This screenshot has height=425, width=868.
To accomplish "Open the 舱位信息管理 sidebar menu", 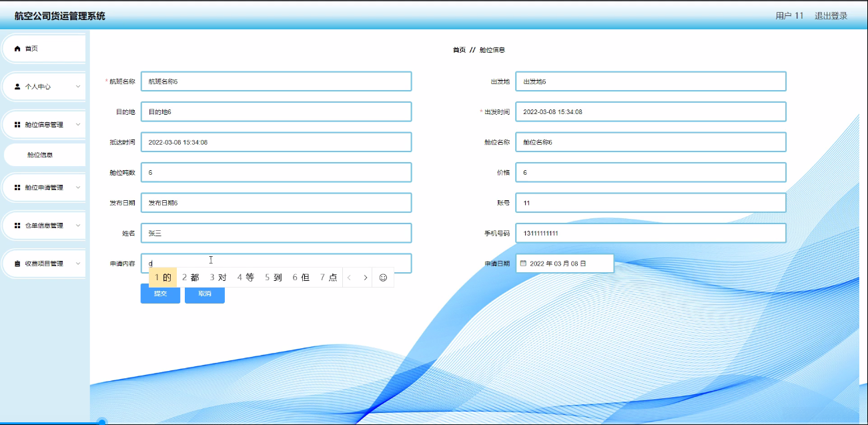I will tap(44, 125).
